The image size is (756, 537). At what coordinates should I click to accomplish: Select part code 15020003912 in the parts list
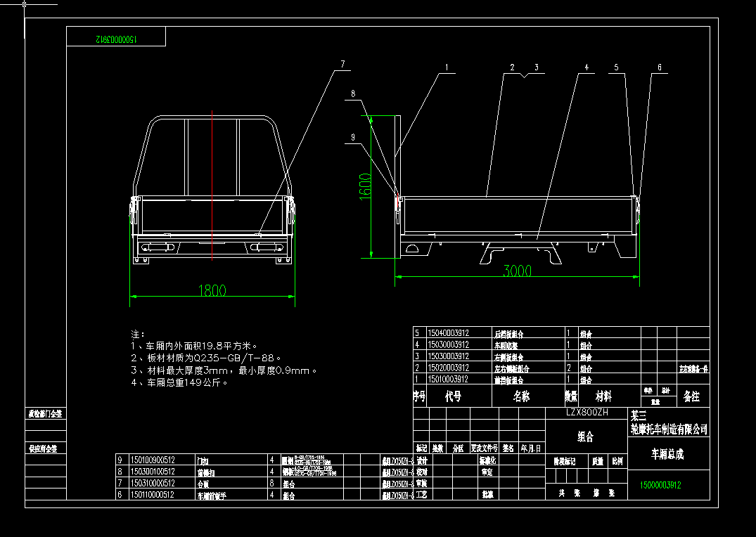[449, 368]
